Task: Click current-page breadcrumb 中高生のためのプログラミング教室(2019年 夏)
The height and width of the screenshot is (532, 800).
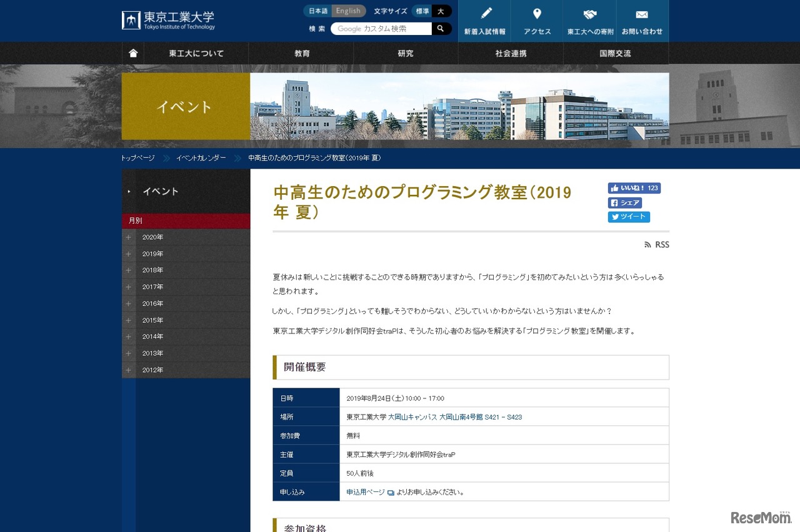Action: click(314, 158)
